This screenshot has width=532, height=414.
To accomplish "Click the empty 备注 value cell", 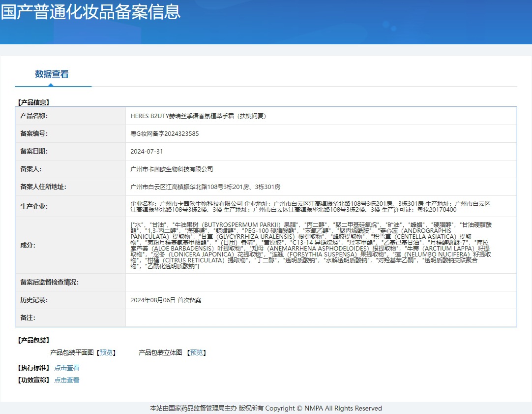I will pyautogui.click(x=321, y=318).
